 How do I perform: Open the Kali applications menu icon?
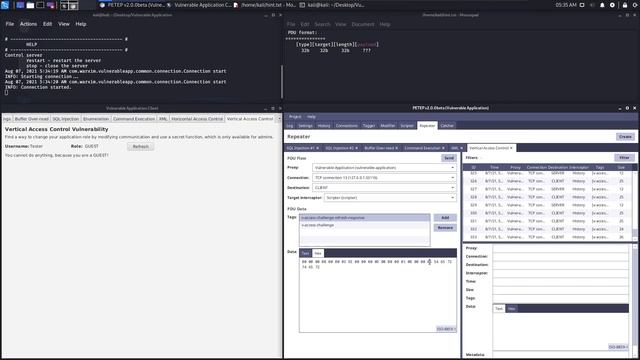(5, 5)
